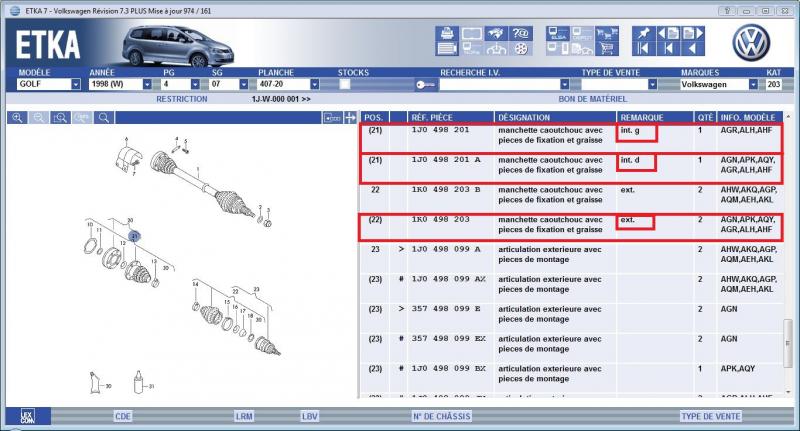Open the parts list icon below the printer
The height and width of the screenshot is (431, 800).
(x=447, y=48)
